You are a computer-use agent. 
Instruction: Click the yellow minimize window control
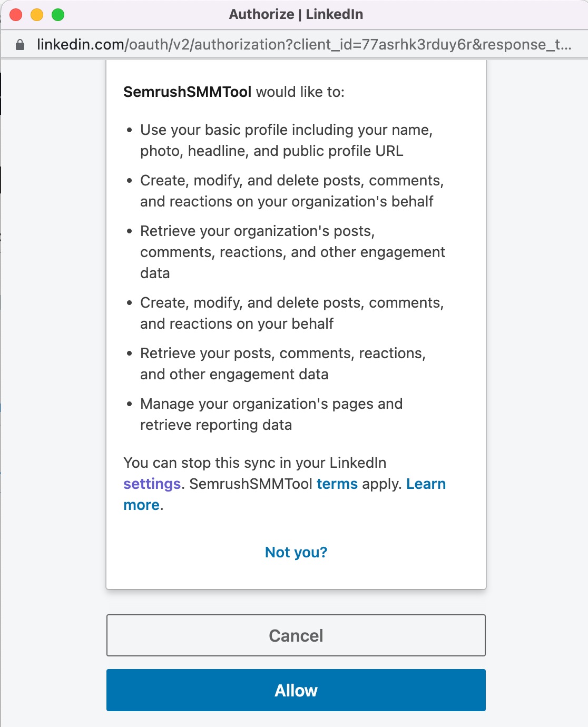(x=36, y=14)
